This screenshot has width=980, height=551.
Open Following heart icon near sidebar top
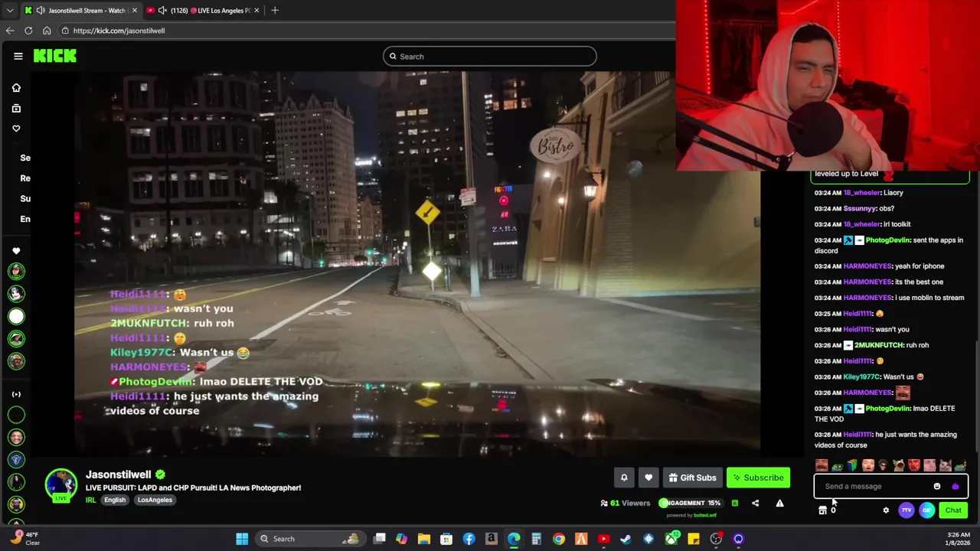point(16,129)
